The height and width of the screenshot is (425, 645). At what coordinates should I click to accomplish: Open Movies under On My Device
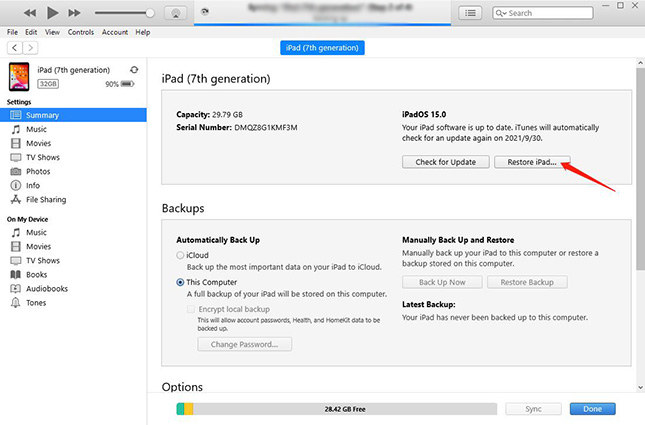click(38, 246)
